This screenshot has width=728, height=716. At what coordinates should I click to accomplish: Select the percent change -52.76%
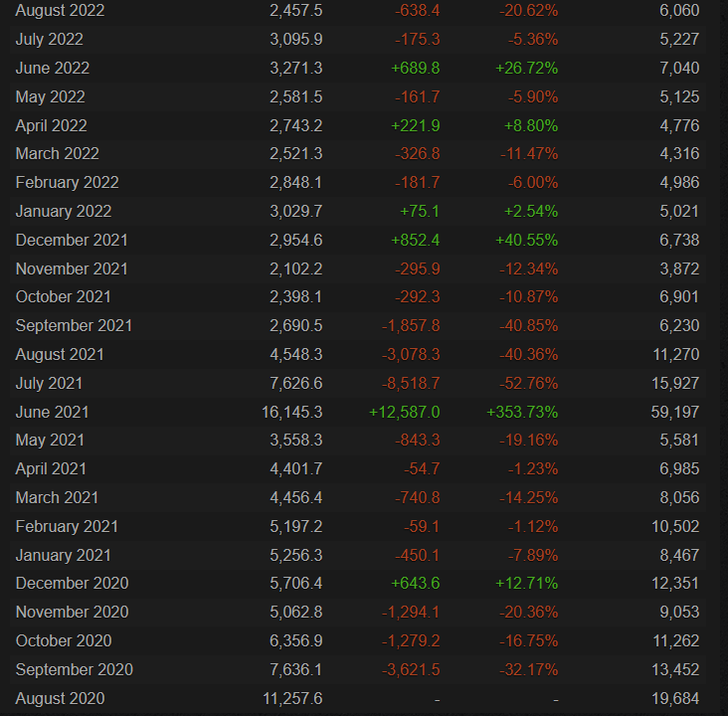point(529,383)
